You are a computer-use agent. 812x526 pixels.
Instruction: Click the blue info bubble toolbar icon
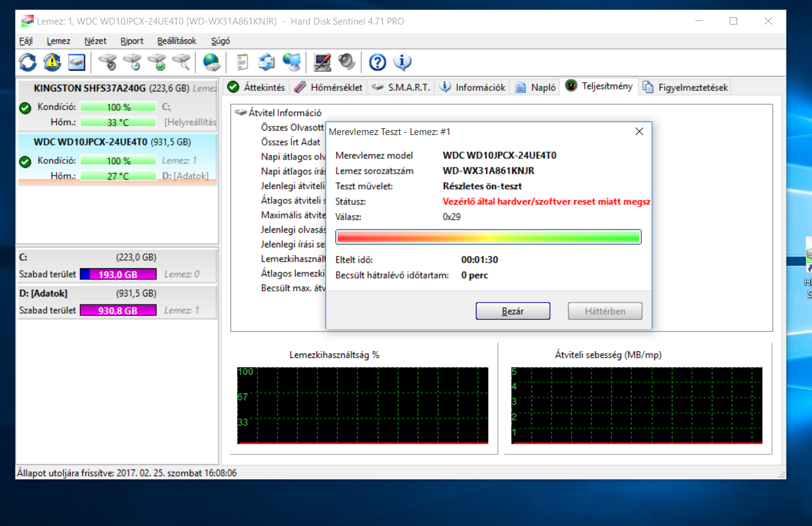click(x=402, y=62)
